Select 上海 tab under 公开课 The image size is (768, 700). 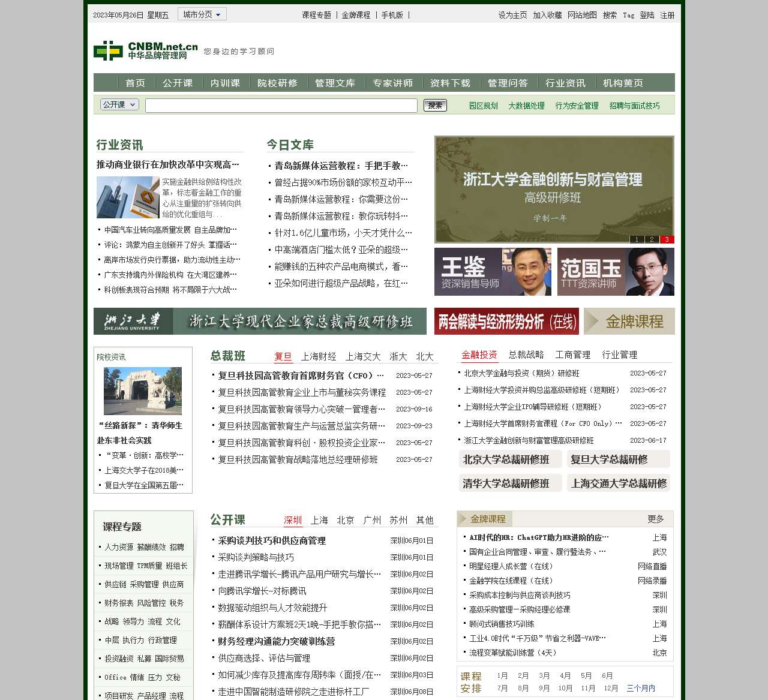coord(319,520)
